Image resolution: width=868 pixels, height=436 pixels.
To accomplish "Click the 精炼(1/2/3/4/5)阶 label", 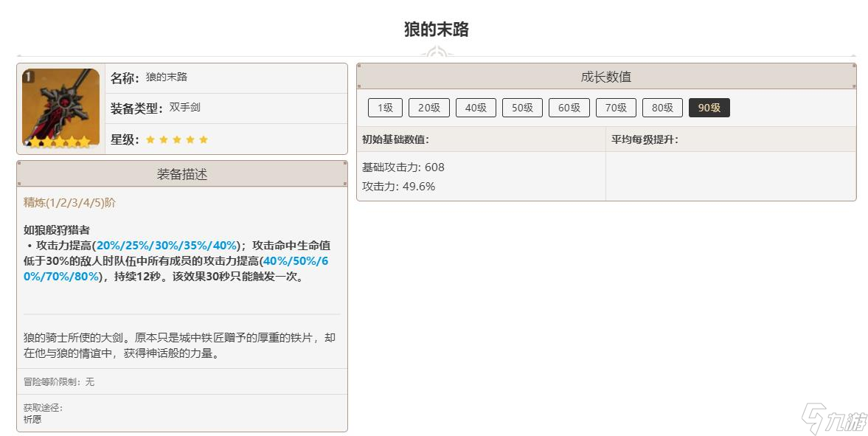I will click(70, 202).
